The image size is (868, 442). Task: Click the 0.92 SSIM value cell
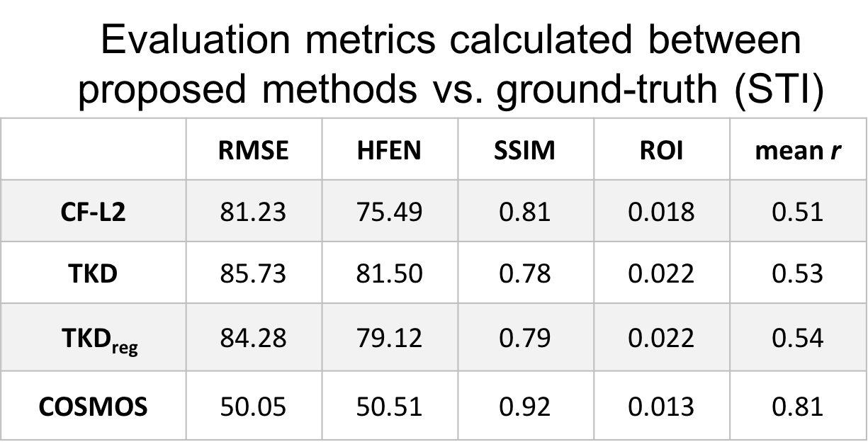click(525, 406)
